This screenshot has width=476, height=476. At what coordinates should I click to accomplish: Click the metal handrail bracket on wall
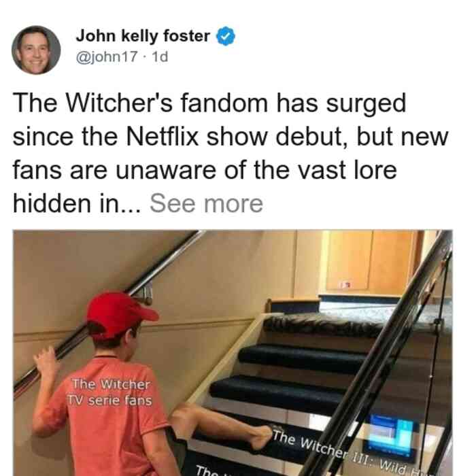[145, 293]
